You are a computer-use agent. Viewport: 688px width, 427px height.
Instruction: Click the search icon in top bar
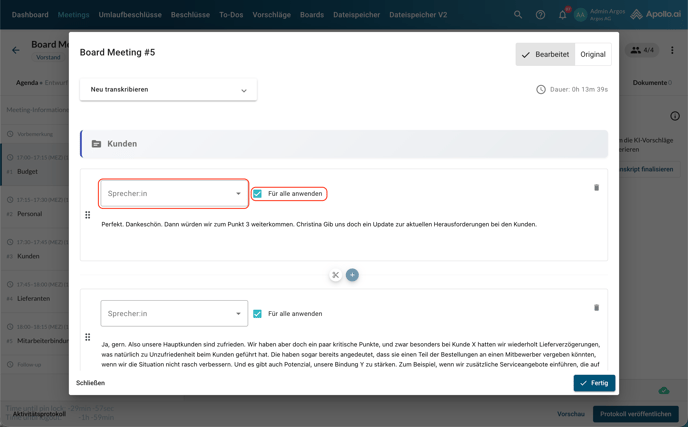(x=518, y=15)
